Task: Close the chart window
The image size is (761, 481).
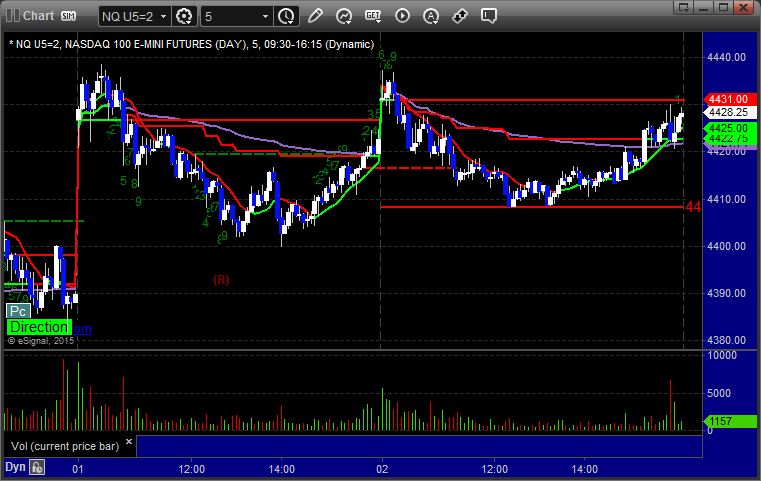Action: 743,7
